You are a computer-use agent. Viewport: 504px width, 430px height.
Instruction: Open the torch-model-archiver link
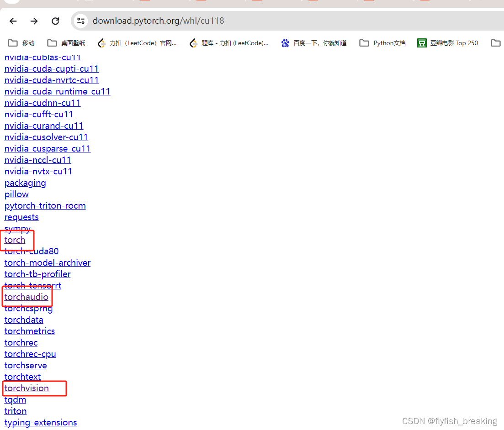48,262
